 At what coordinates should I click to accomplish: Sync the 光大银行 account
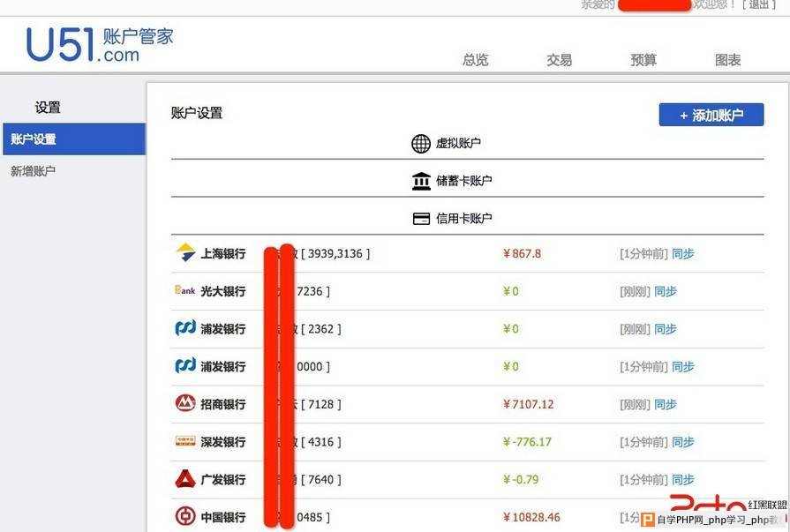tap(665, 291)
